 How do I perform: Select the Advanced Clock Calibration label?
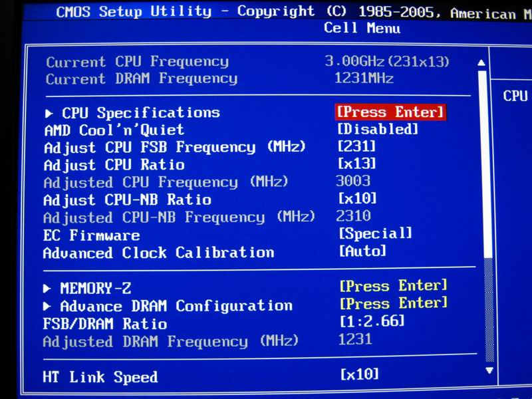point(159,253)
